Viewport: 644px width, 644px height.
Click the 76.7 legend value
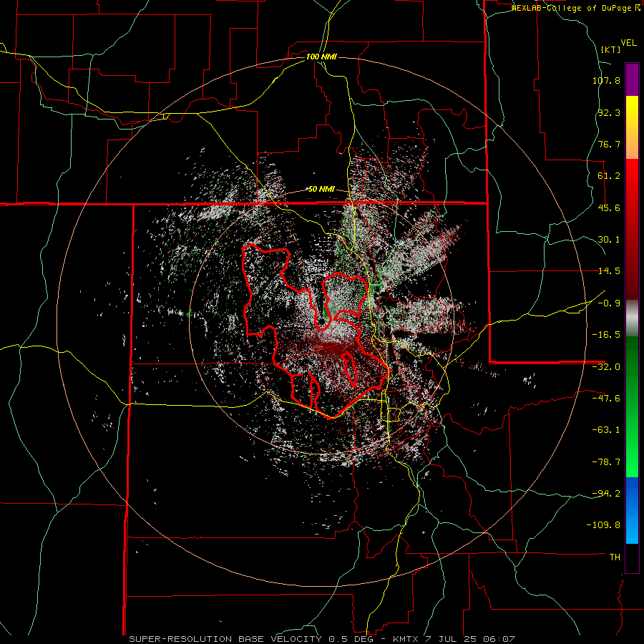tap(609, 144)
